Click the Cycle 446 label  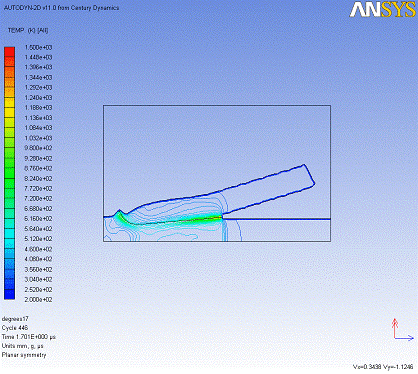click(x=15, y=328)
